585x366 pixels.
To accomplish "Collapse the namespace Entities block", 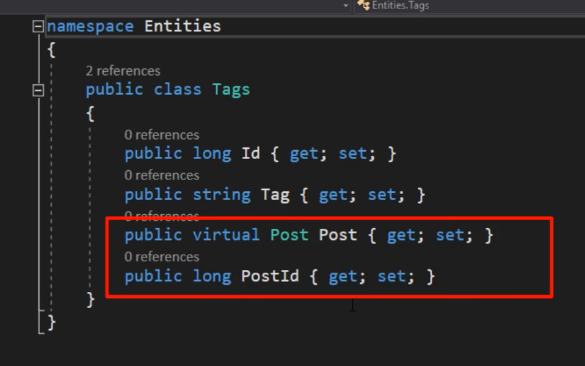I will pos(38,26).
